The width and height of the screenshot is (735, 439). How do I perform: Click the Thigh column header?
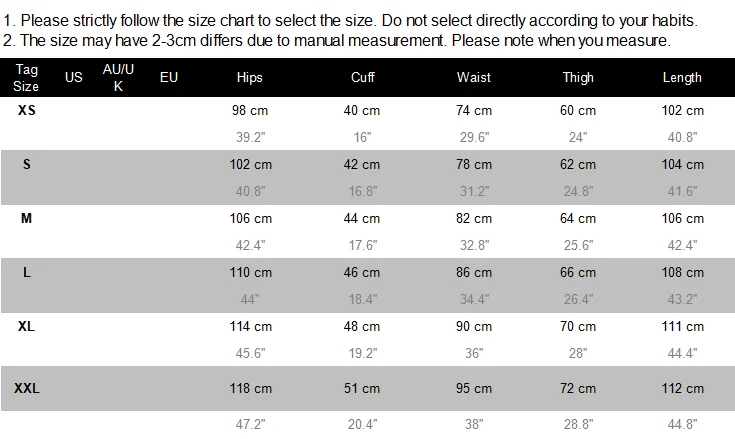[x=578, y=77]
